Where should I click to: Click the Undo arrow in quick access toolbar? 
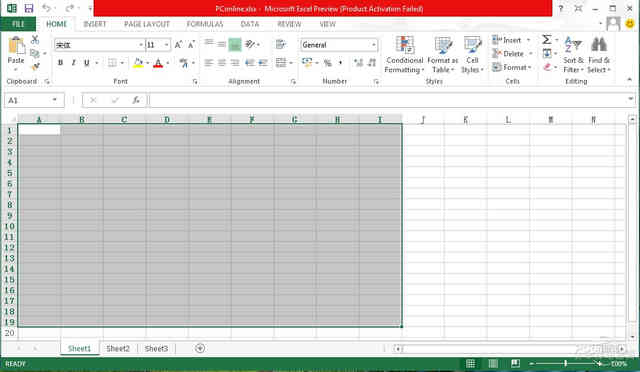click(x=46, y=8)
